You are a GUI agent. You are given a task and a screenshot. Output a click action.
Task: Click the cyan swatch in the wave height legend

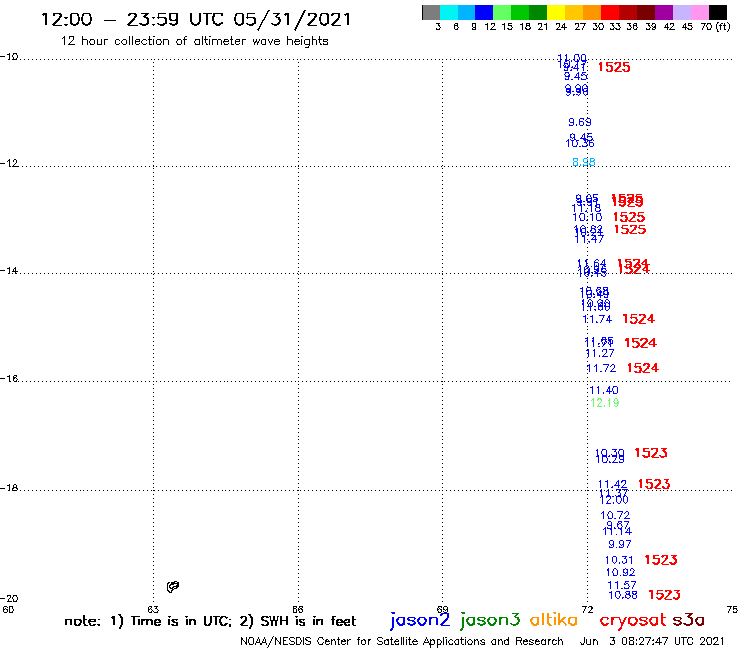(x=449, y=12)
